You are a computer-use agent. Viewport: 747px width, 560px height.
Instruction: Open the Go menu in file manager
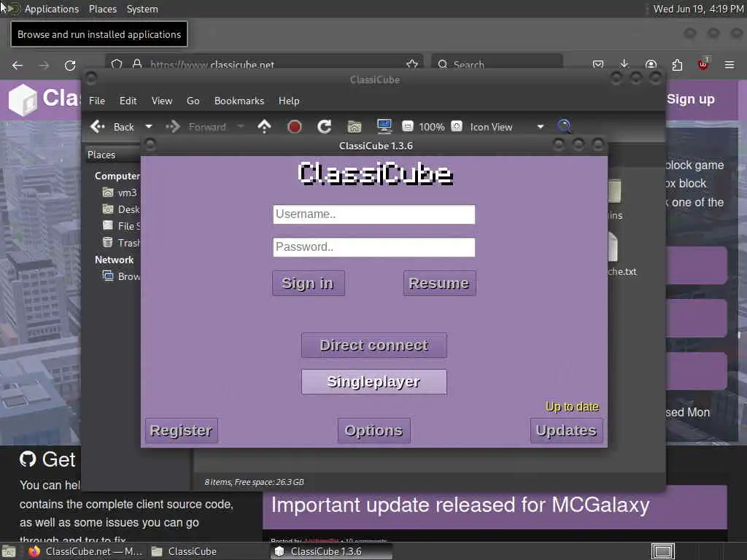pyautogui.click(x=193, y=101)
